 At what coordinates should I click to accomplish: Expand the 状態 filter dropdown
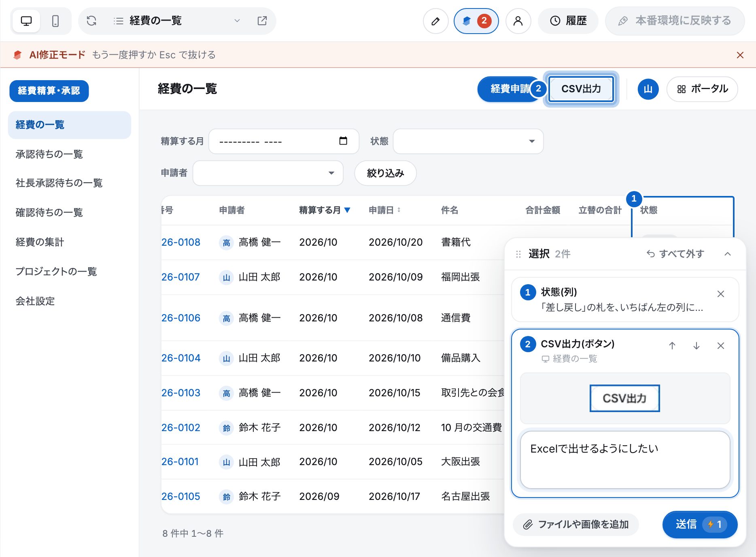tap(468, 141)
